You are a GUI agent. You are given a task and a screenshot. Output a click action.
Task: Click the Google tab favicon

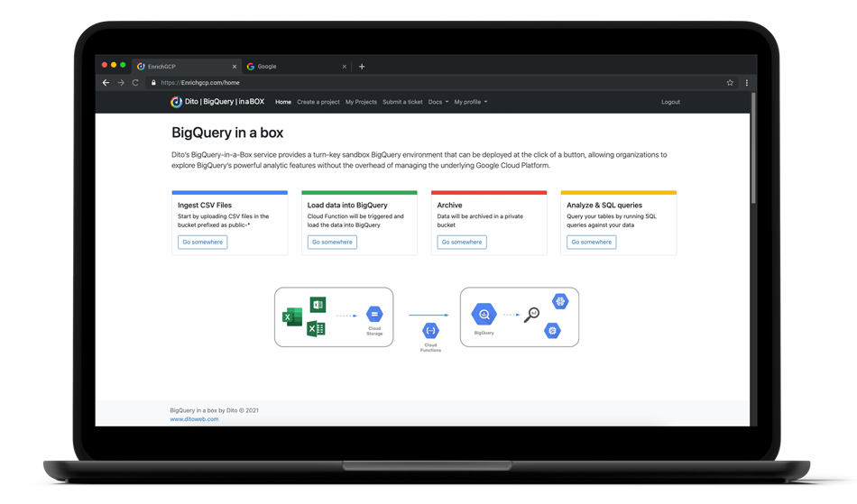[251, 67]
